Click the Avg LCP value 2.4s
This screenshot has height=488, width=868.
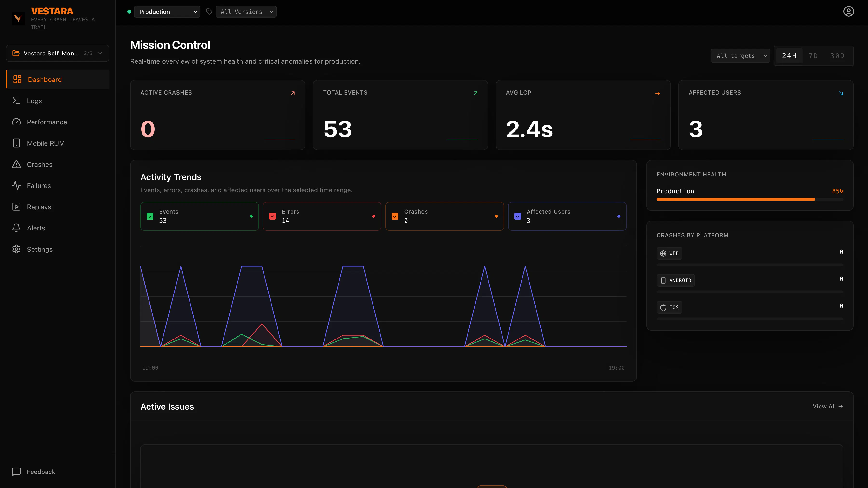(x=529, y=129)
